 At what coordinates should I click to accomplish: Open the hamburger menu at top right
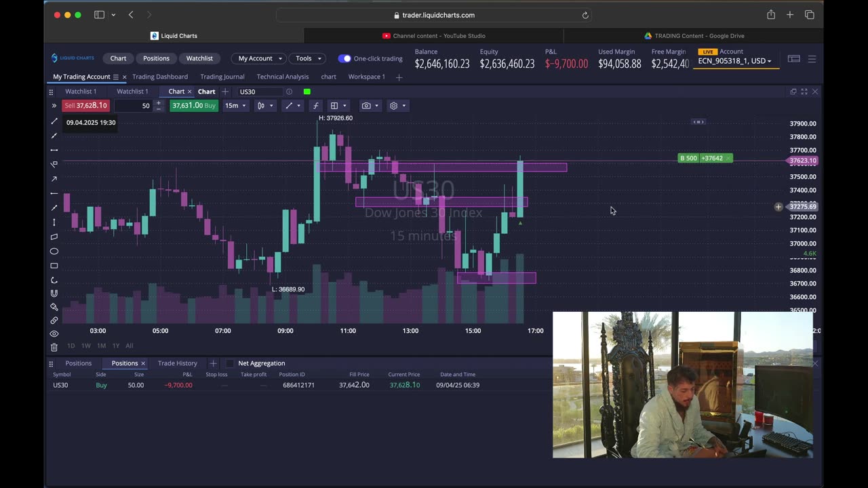[x=812, y=59]
